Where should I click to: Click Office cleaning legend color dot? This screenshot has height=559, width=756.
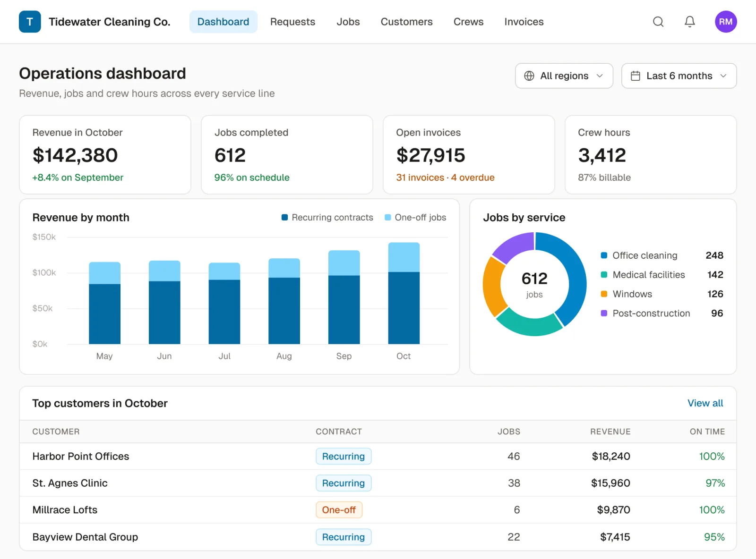coord(604,255)
